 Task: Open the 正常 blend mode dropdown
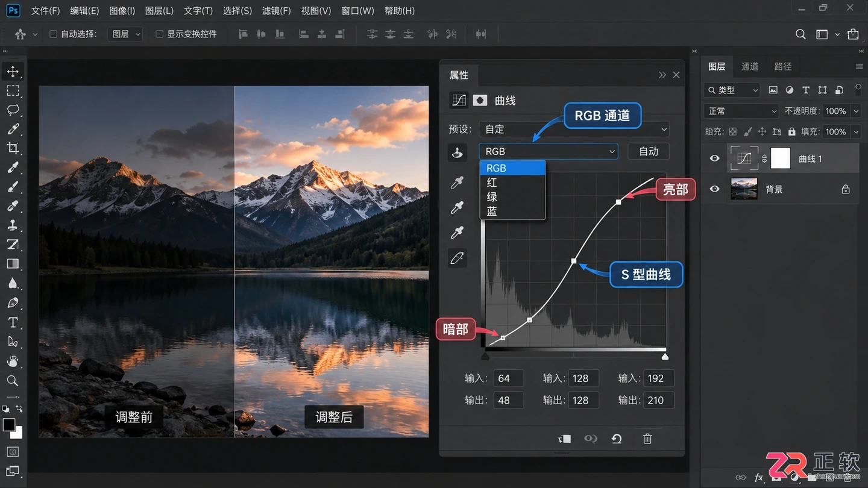pyautogui.click(x=742, y=111)
